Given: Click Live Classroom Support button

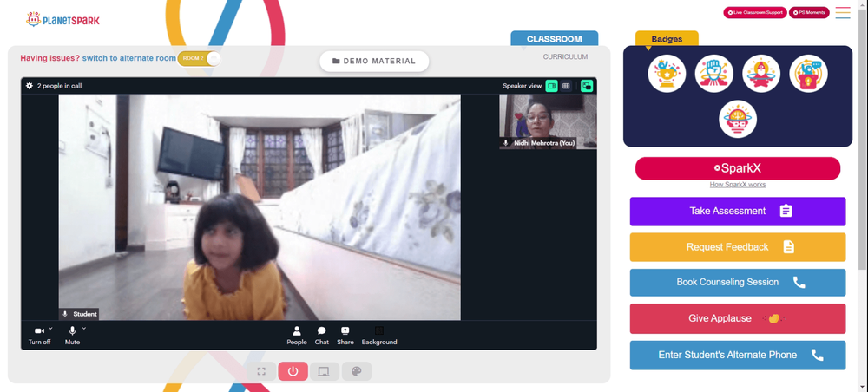Looking at the screenshot, I should click(x=755, y=12).
